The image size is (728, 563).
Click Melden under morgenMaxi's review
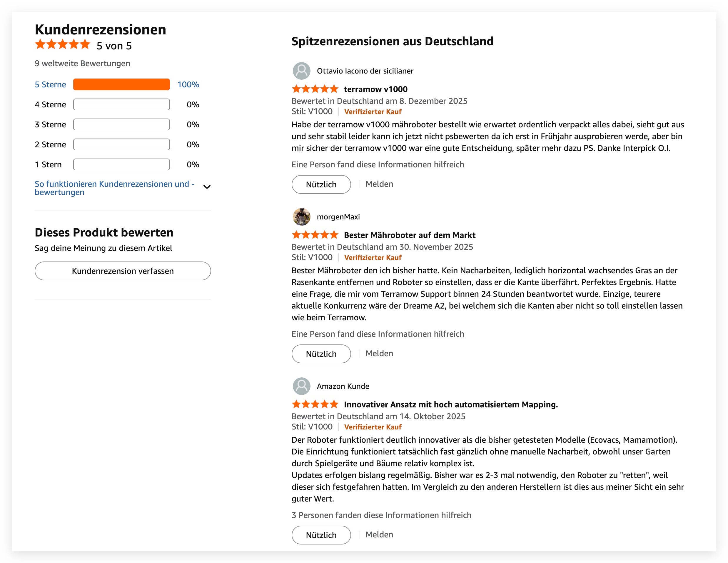tap(379, 354)
